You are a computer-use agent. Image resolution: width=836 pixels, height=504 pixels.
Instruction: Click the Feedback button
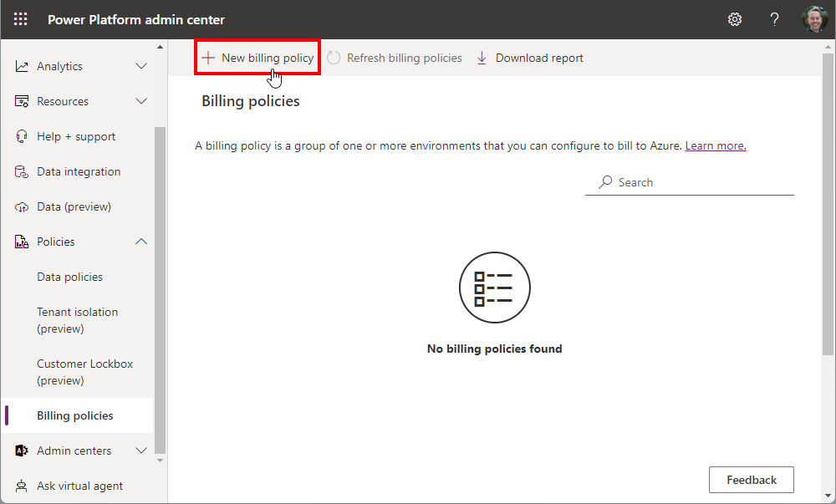[x=751, y=480]
